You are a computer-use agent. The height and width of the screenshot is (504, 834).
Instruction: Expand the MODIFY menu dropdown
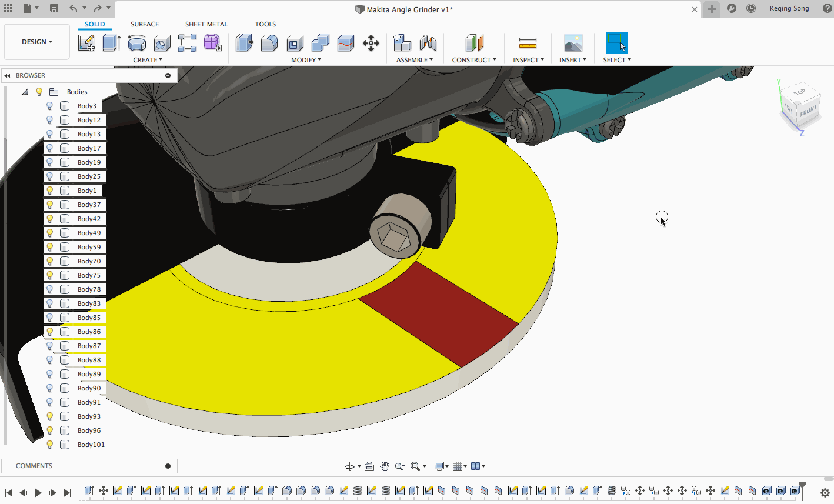306,60
